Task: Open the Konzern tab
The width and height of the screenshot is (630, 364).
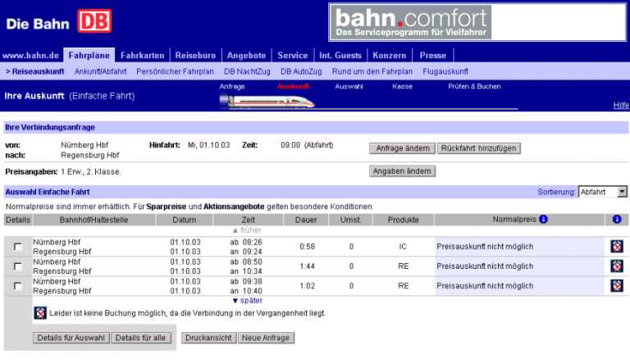Action: click(390, 56)
